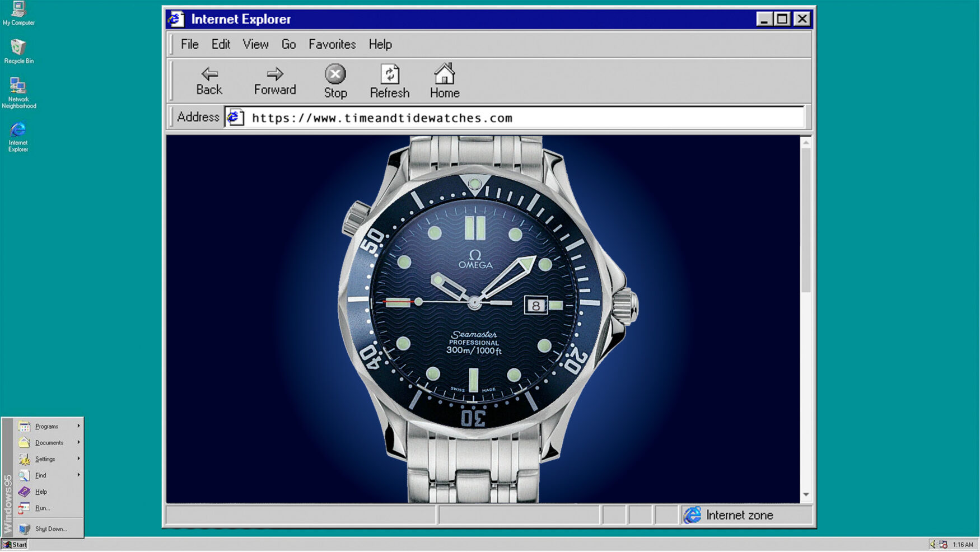
Task: Click the volume speaker tray icon
Action: pyautogui.click(x=933, y=544)
